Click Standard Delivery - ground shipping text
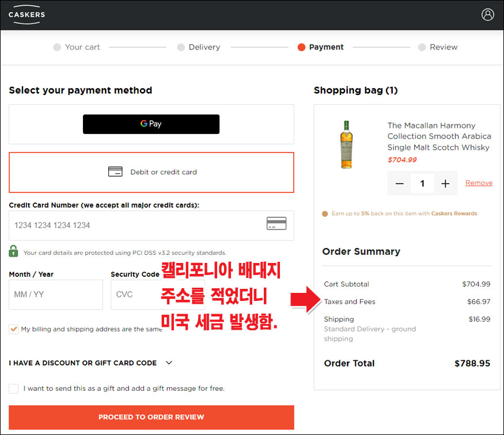 (370, 334)
